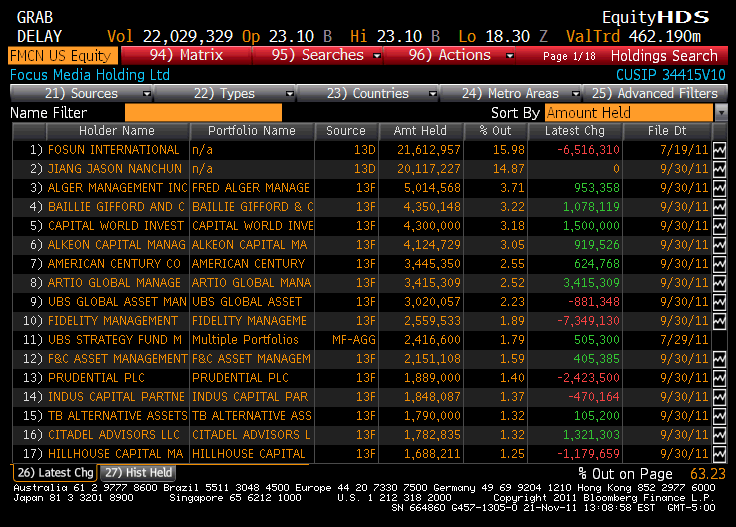Expand the 21) Sources dropdown
Image resolution: width=736 pixels, height=527 pixels.
pos(147,94)
